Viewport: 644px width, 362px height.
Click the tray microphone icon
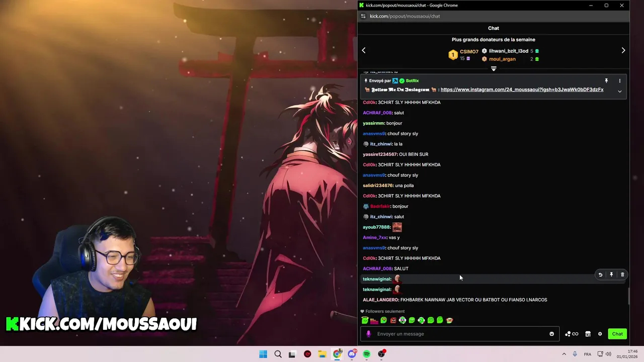[575, 354]
